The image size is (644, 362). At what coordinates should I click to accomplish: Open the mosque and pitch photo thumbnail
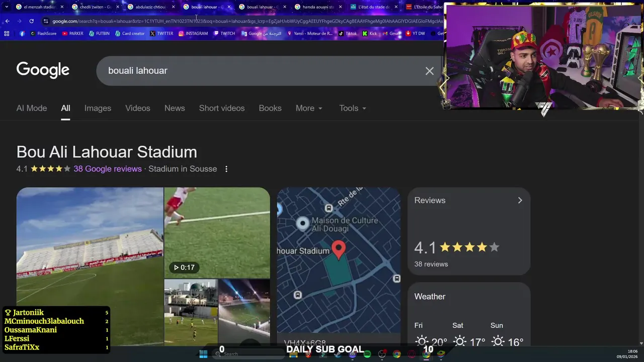(x=191, y=313)
